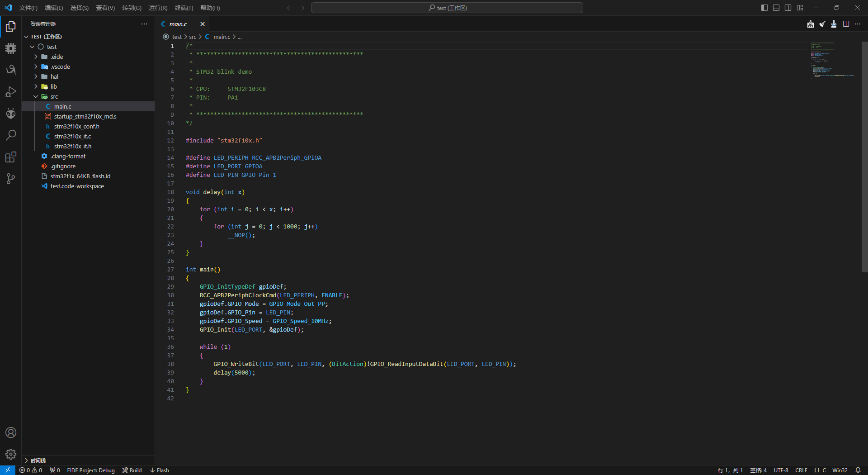Open the 运行(R) menu
The width and height of the screenshot is (868, 475).
point(158,8)
